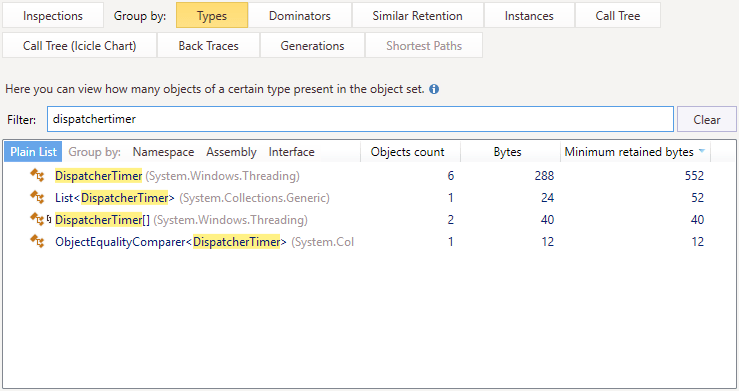Click objects count value 6
Screen dimensions: 739x391
[451, 176]
